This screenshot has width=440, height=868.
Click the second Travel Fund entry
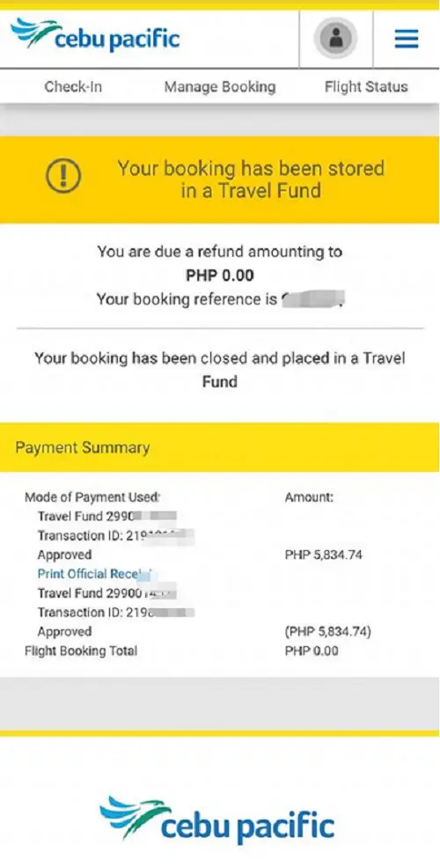(106, 592)
